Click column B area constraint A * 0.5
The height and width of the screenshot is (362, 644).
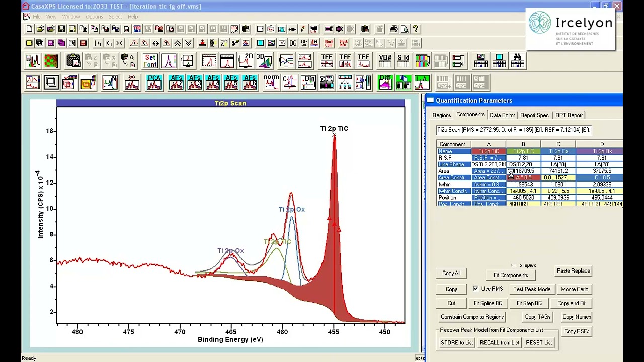click(523, 178)
